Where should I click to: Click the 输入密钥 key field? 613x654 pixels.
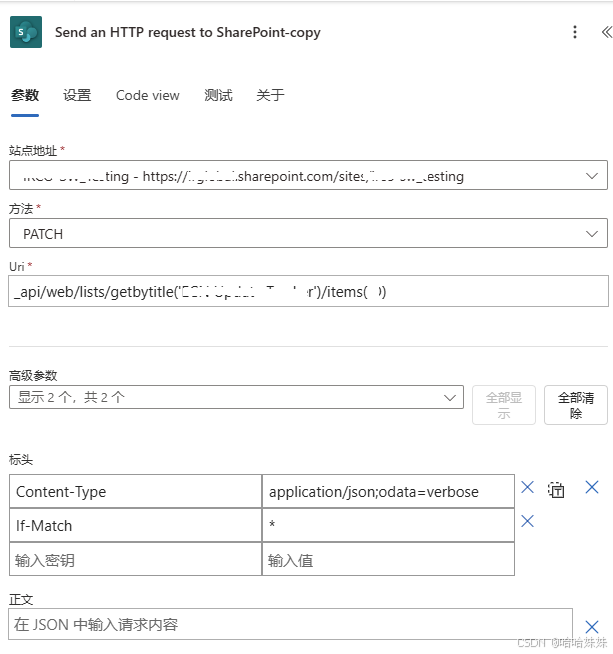click(x=136, y=559)
